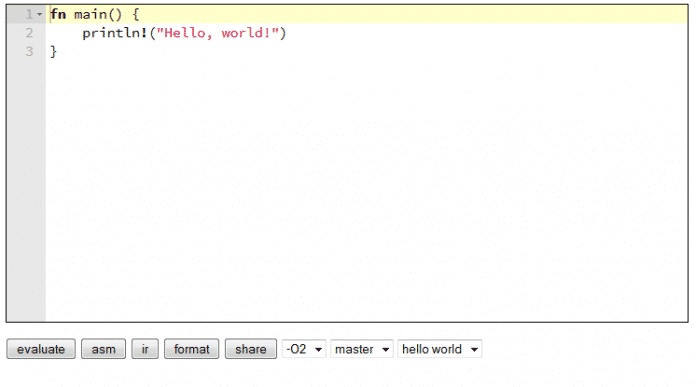Open the master channel dropdown
696x387 pixels.
point(361,349)
